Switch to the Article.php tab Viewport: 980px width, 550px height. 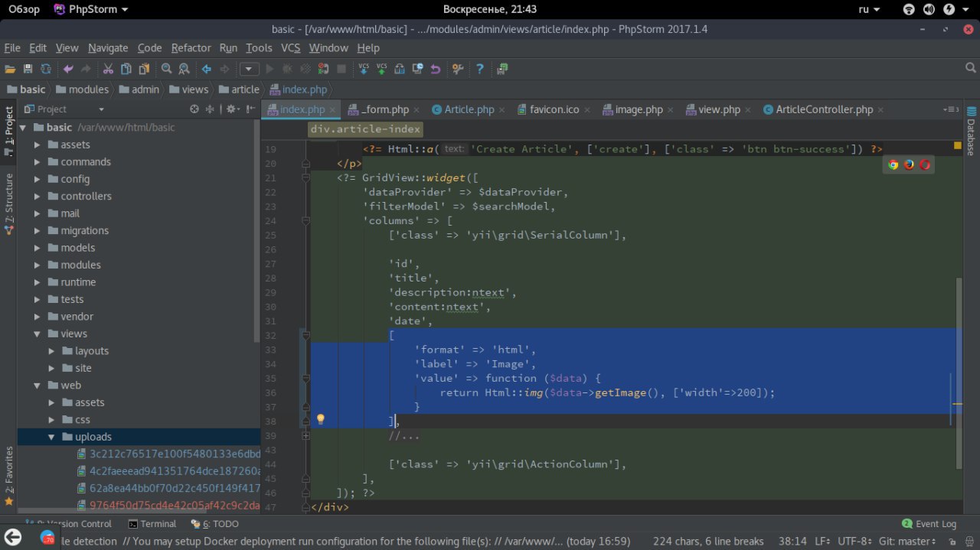(469, 109)
